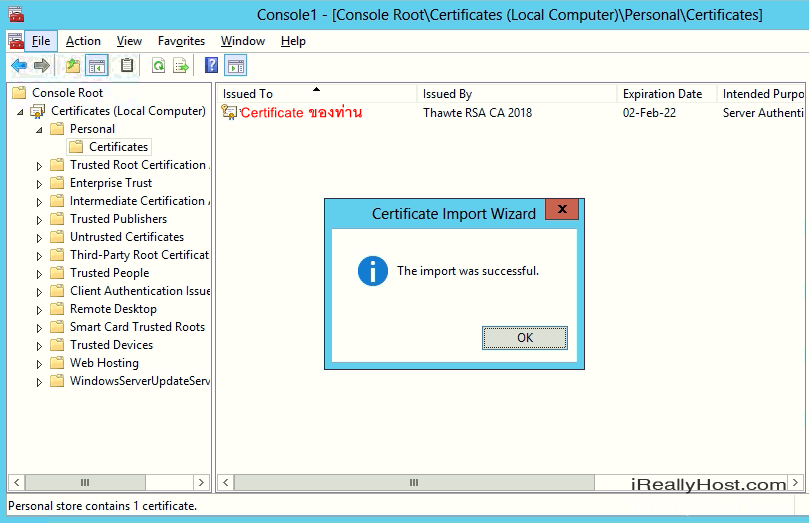Click the MMC system icon in menu bar
This screenshot has height=523, width=809.
point(16,41)
